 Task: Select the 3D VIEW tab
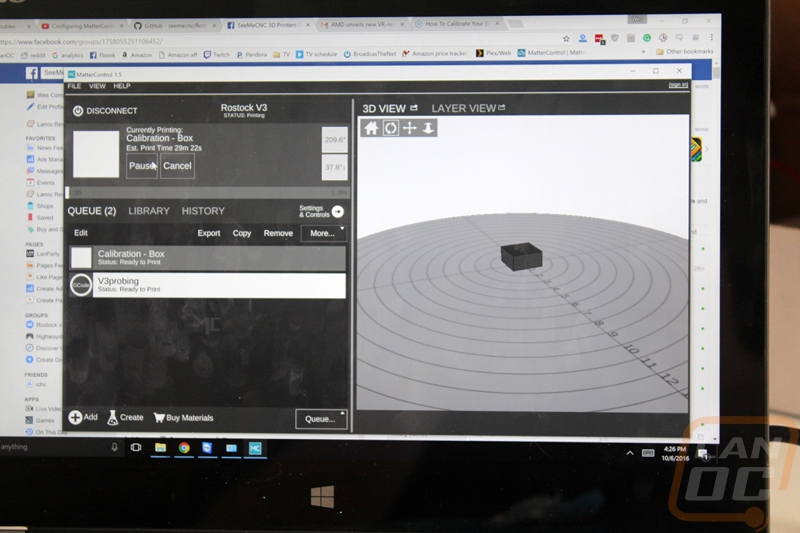384,109
